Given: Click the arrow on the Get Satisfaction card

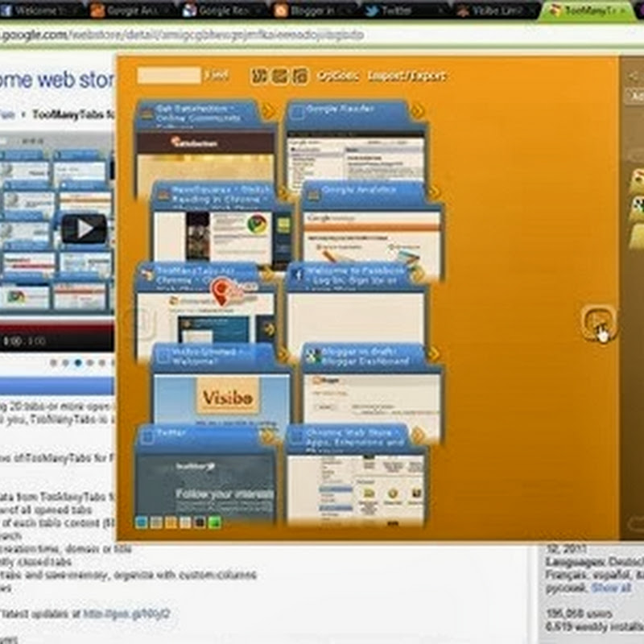Looking at the screenshot, I should pyautogui.click(x=268, y=110).
